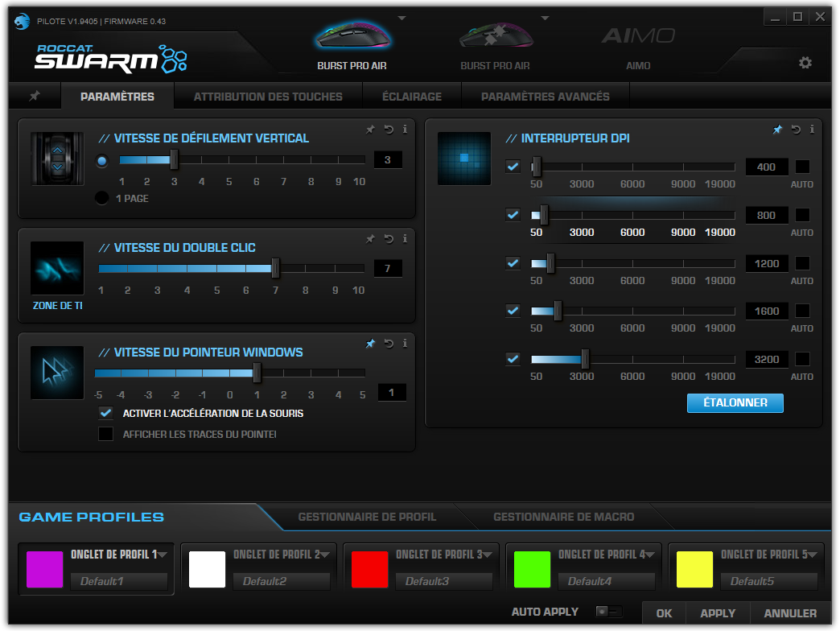840x631 pixels.
Task: Open Onglet de profil 1 dropdown
Action: tap(163, 555)
